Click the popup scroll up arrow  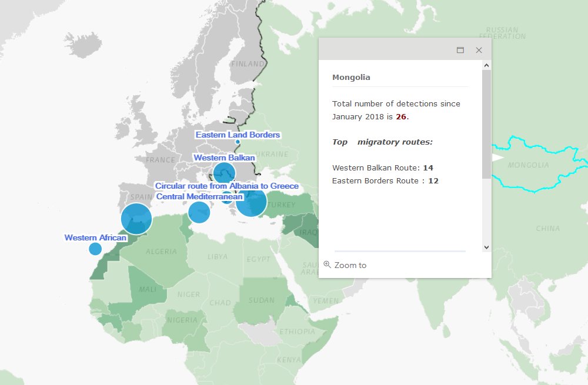point(486,65)
